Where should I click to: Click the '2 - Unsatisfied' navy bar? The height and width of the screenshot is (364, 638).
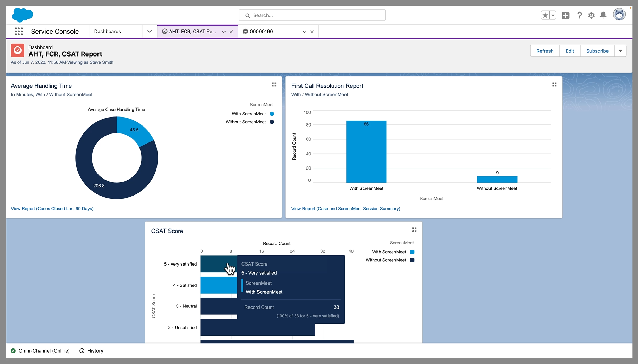point(258,328)
